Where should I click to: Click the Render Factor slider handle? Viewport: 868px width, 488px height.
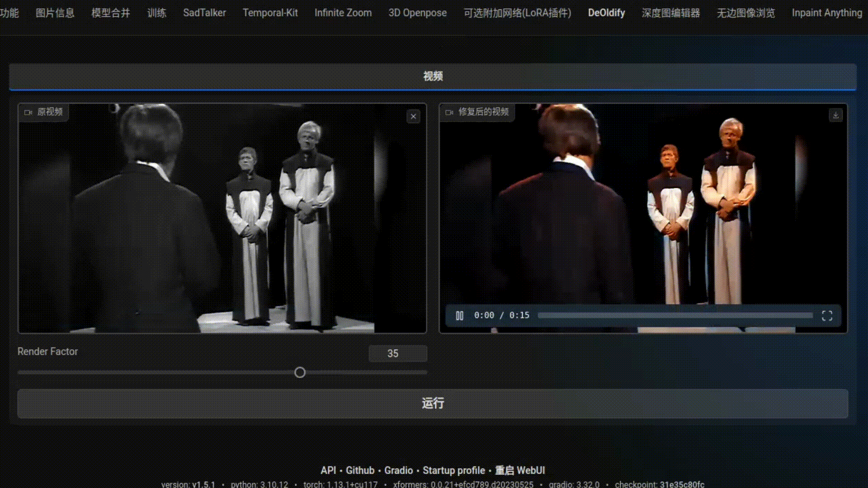(x=299, y=372)
